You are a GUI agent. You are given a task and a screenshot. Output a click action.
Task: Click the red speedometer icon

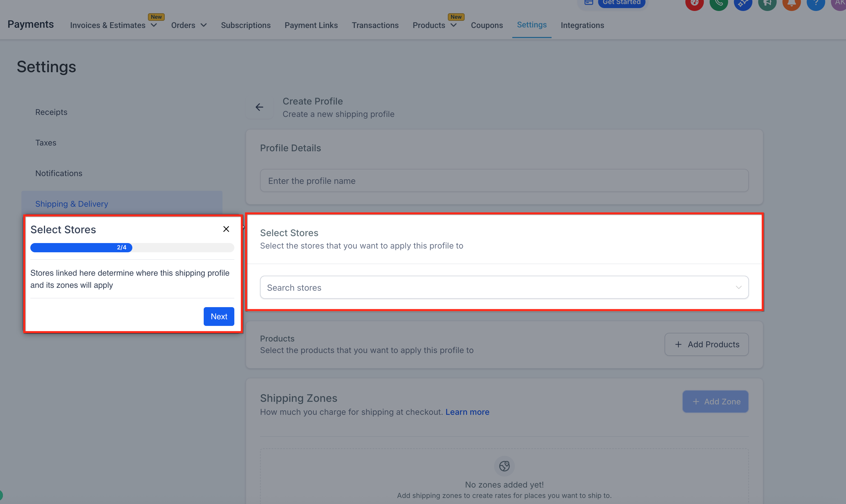[x=694, y=3]
